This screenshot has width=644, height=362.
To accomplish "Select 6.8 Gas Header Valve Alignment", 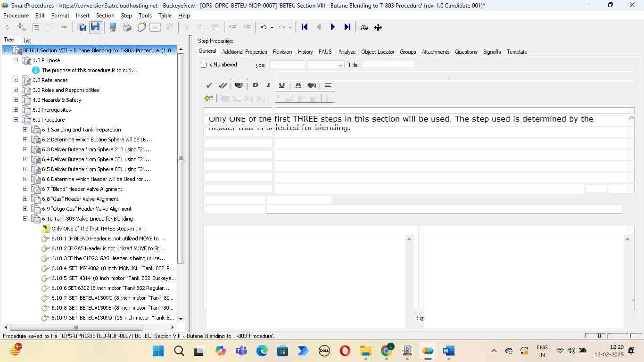I will pos(80,199).
